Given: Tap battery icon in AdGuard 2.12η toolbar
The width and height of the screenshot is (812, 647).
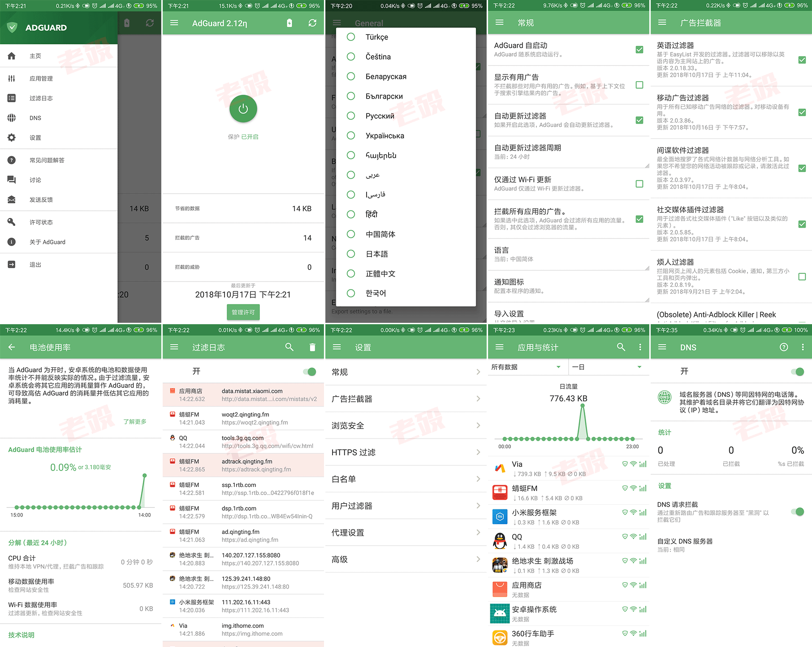Looking at the screenshot, I should point(289,23).
